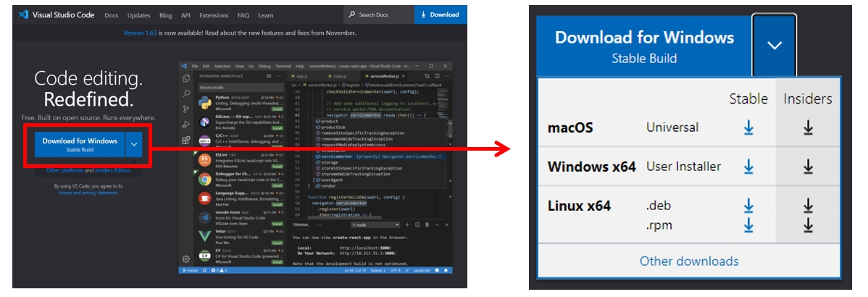Screen dimensions: 868x297
Task: Download the Linux .rpm Insiders package
Action: pos(808,225)
